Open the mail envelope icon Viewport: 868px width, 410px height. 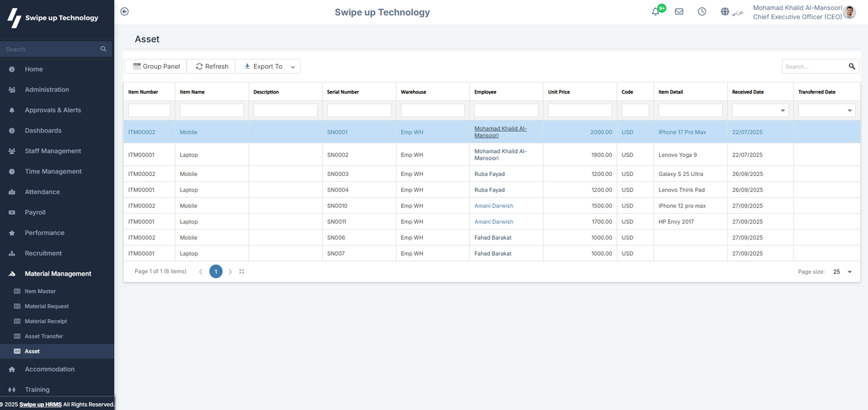679,12
